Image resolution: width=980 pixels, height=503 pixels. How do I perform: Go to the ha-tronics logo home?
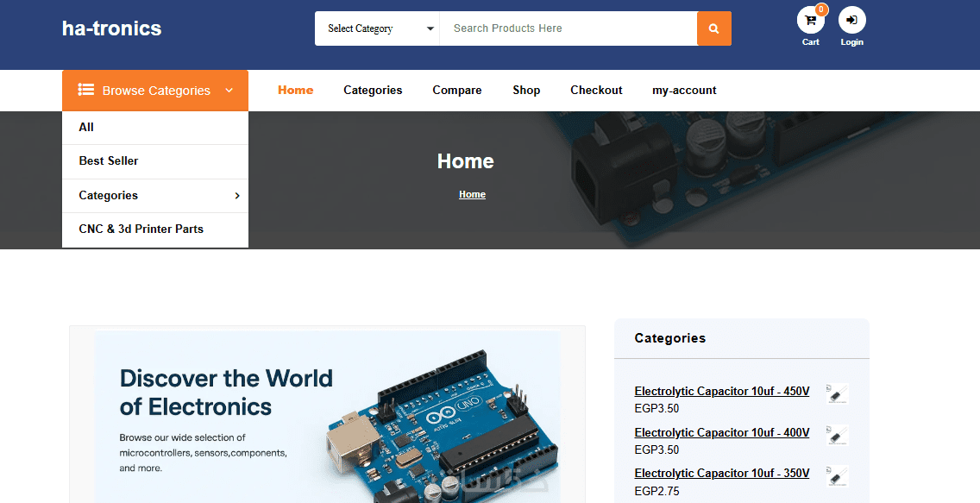[112, 28]
